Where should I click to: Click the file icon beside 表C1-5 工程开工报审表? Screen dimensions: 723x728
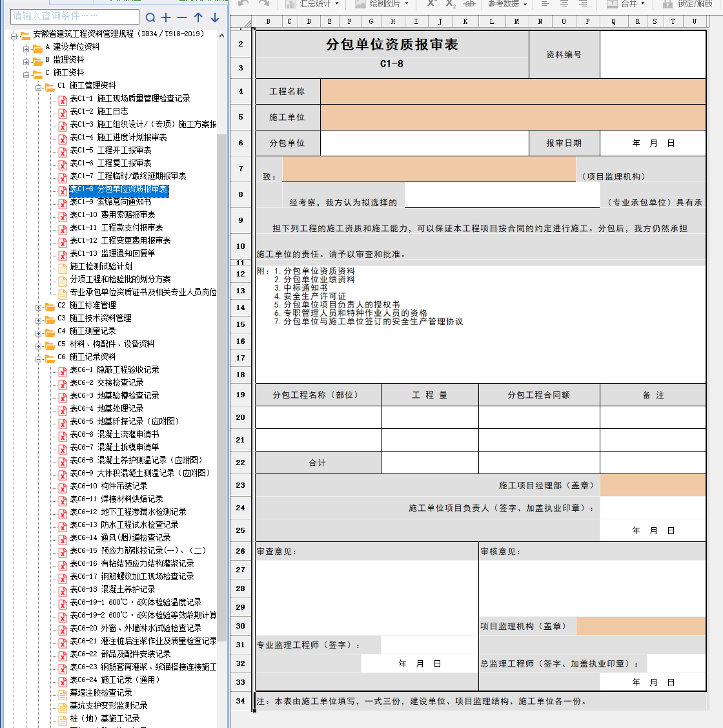click(x=63, y=152)
